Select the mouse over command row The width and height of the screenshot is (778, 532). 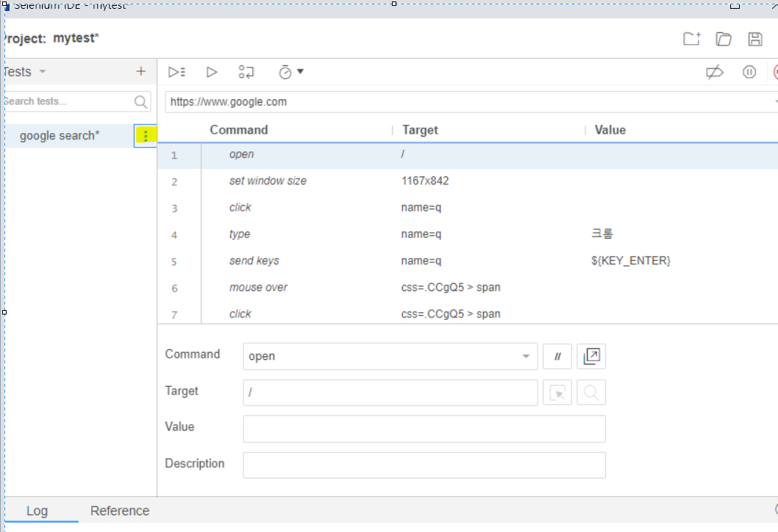[468, 288]
